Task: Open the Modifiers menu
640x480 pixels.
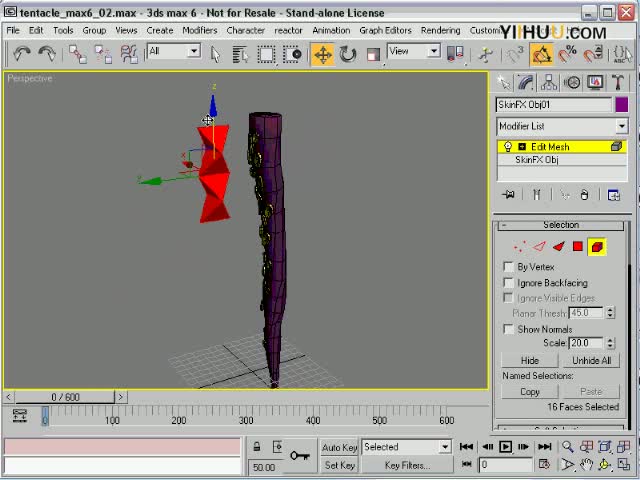Action: (199, 30)
